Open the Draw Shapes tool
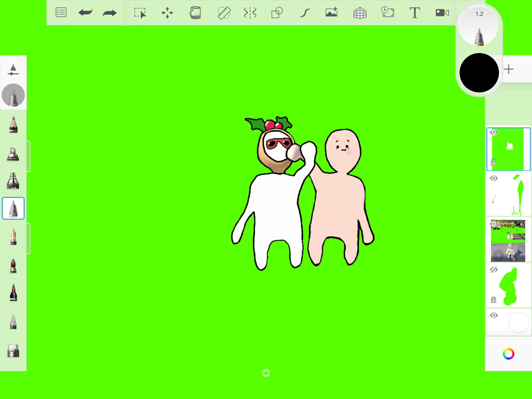The width and height of the screenshot is (532, 399). pos(277,12)
